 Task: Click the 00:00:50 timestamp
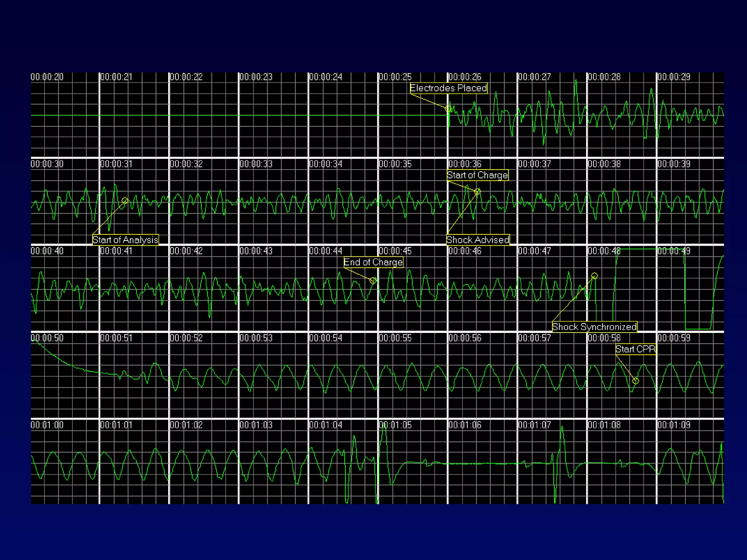[47, 338]
